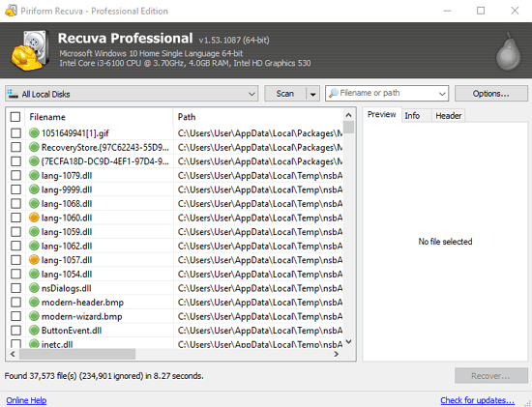Switch to the Header tab
Screen dimensions: 532x407
click(448, 116)
